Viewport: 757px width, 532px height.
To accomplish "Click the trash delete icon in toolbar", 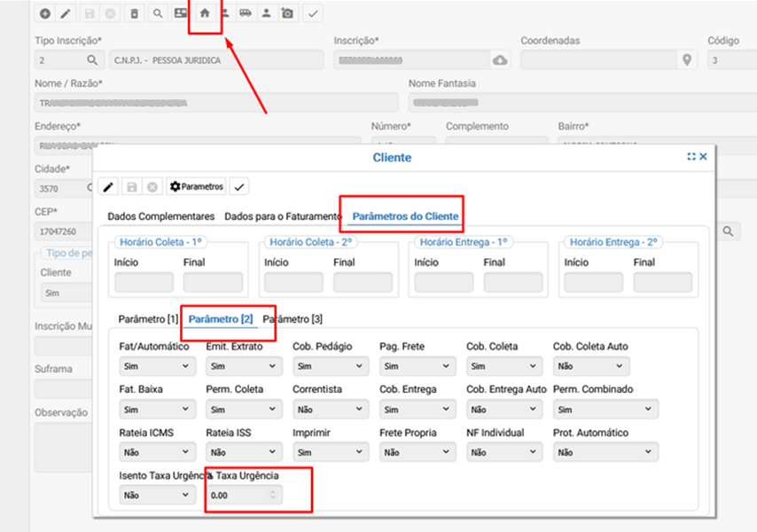I will coord(134,13).
